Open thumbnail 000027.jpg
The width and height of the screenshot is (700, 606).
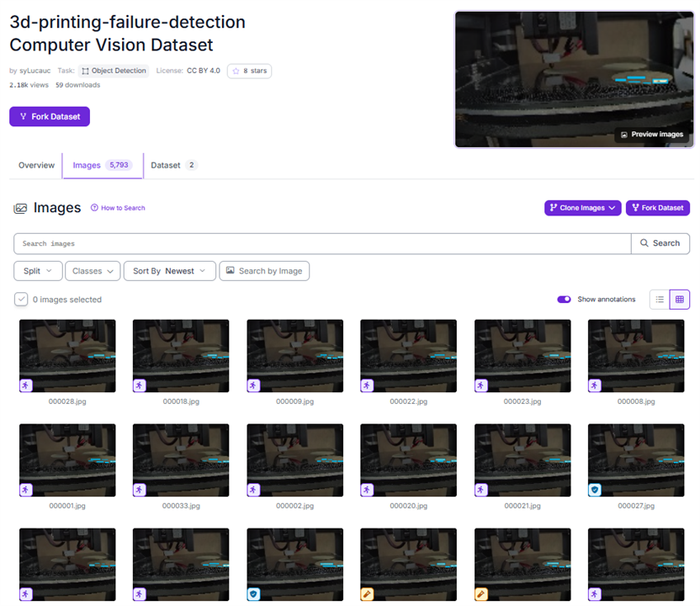(x=636, y=460)
